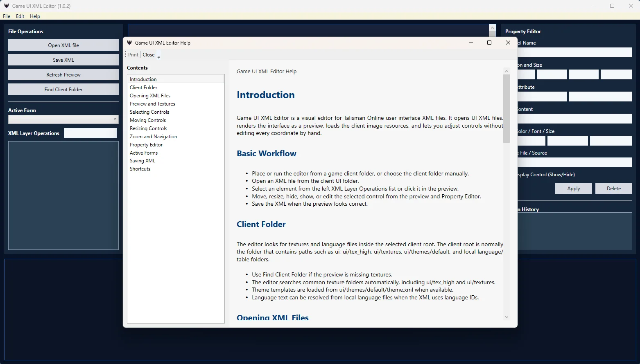Maximize the main editor window

point(612,6)
